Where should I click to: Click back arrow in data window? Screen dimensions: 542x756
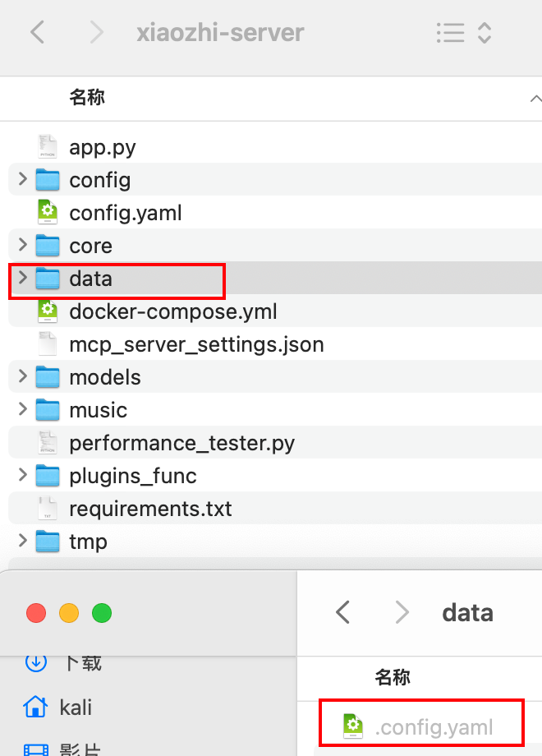(x=343, y=612)
